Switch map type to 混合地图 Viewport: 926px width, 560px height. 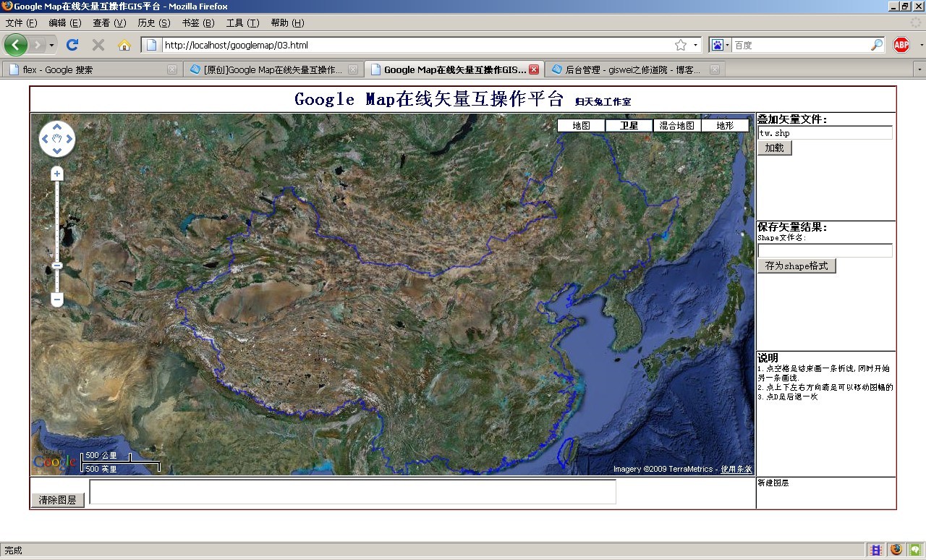[x=677, y=125]
